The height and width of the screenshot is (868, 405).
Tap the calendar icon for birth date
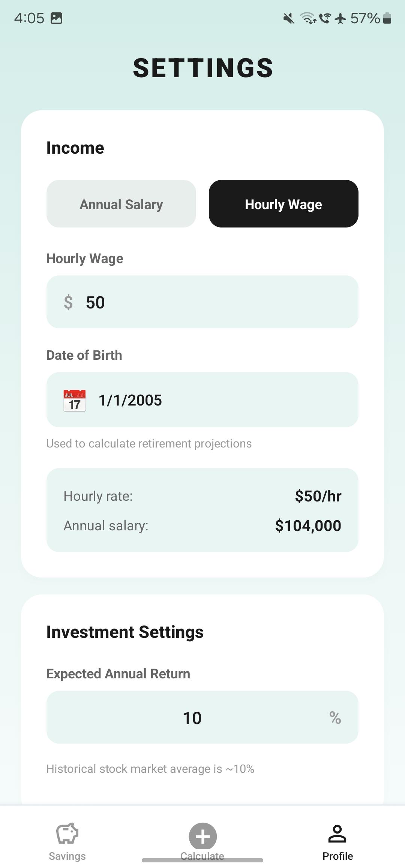coord(75,400)
